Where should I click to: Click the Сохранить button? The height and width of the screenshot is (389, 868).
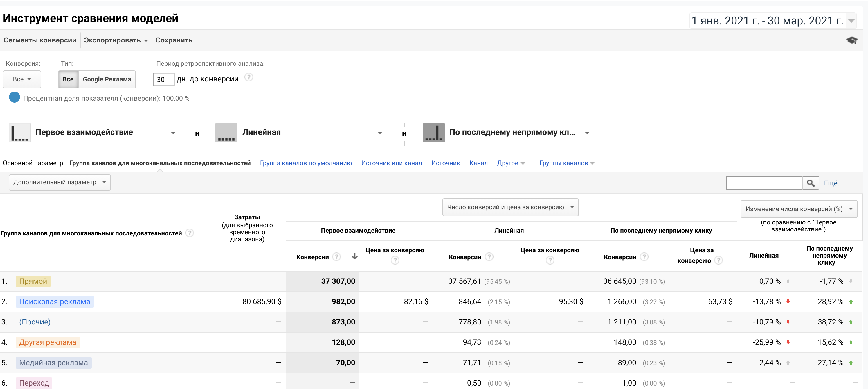pyautogui.click(x=174, y=40)
